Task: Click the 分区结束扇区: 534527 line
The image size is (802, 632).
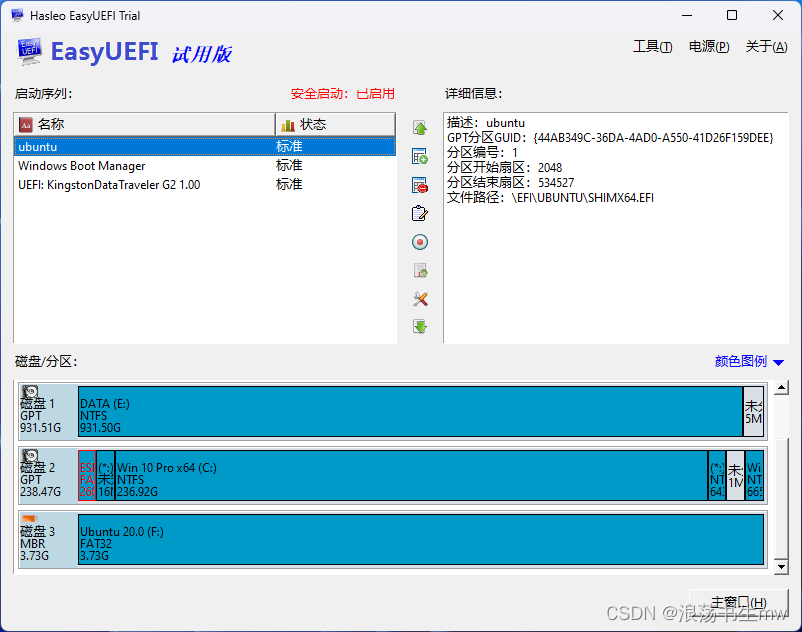Action: click(510, 183)
